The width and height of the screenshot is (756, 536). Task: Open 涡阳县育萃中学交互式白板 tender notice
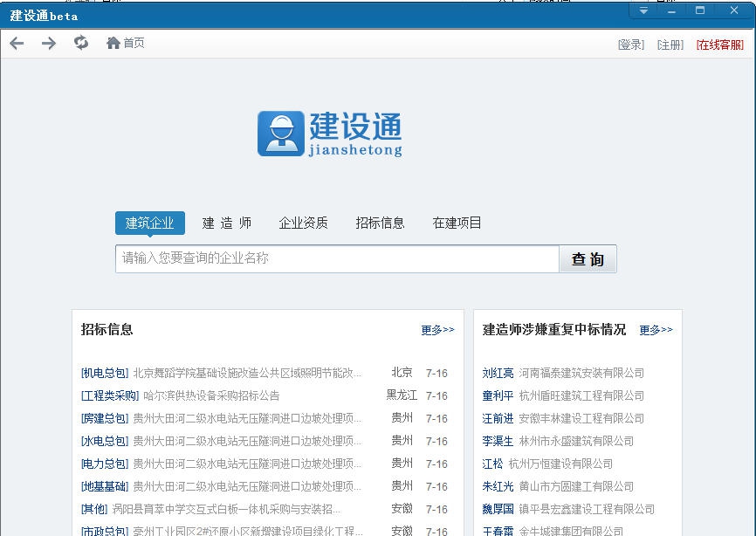[x=226, y=509]
